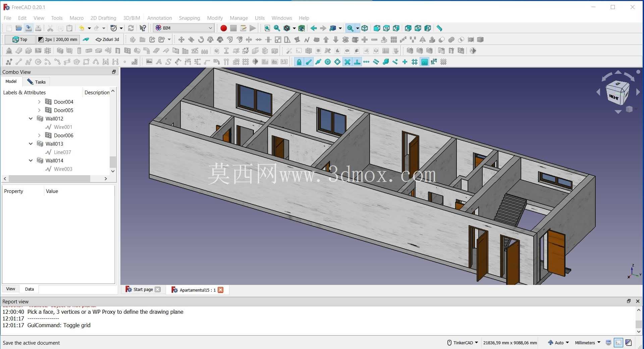The height and width of the screenshot is (349, 644).
Task: Open the BIM workbench selector dropdown
Action: pyautogui.click(x=184, y=28)
